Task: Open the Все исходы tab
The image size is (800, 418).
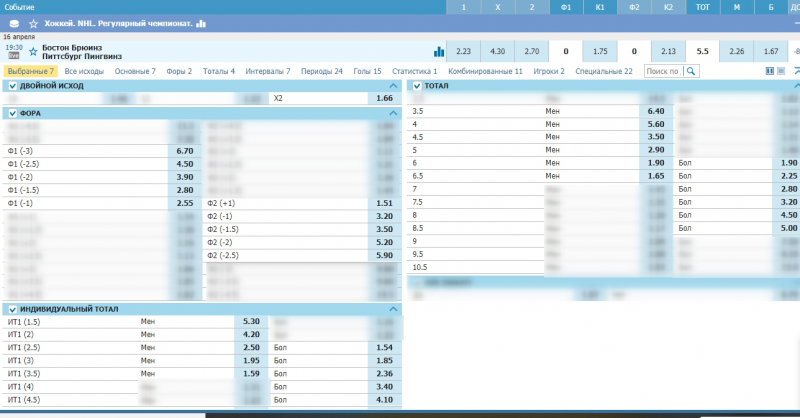Action: tap(85, 72)
